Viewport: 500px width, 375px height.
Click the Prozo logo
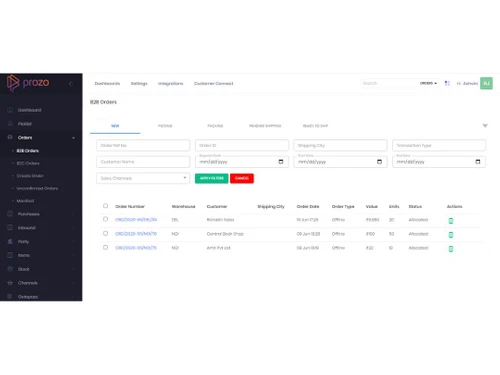(28, 83)
